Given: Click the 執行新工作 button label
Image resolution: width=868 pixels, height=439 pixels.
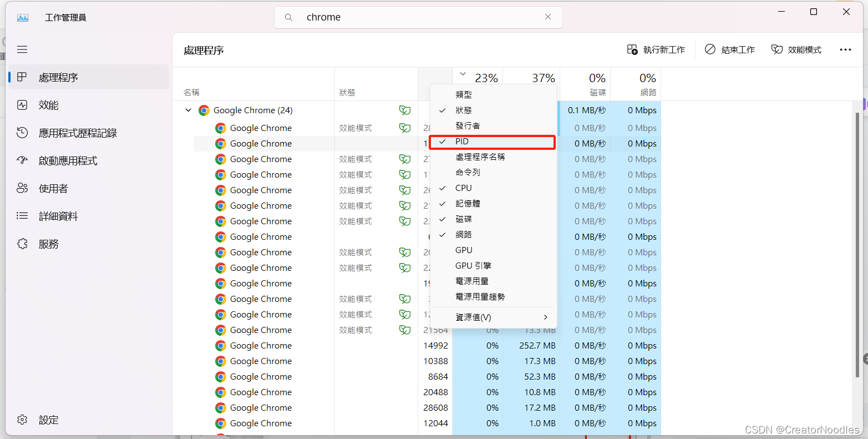Looking at the screenshot, I should click(664, 49).
